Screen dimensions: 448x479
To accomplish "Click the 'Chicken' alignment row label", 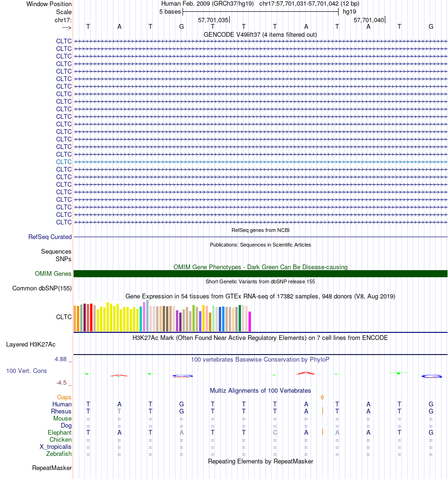I will click(x=60, y=439).
